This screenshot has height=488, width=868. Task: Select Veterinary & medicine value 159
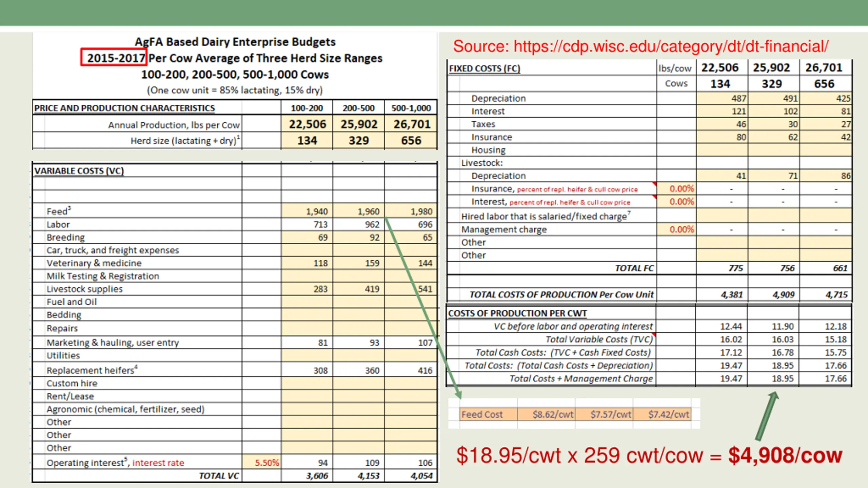pyautogui.click(x=372, y=263)
